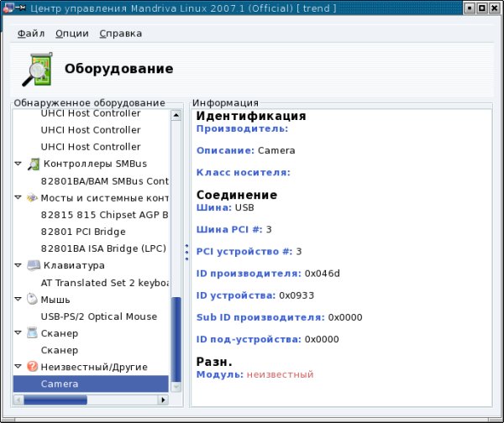Click the Идентификация section heading
504x423 pixels.
251,116
